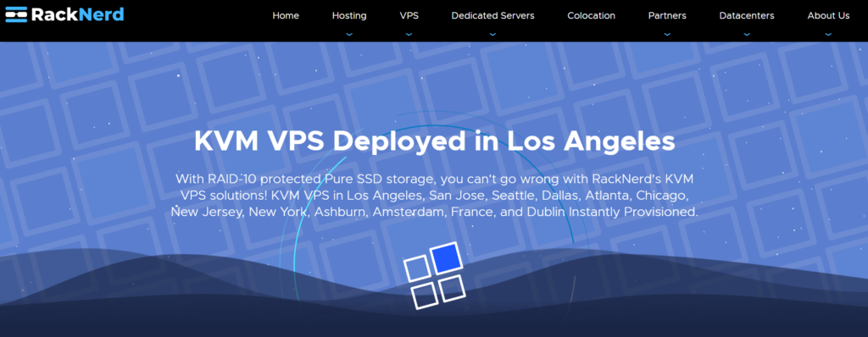Expand the chevron under About Us
Image resolution: width=868 pixels, height=337 pixels.
[x=828, y=35]
